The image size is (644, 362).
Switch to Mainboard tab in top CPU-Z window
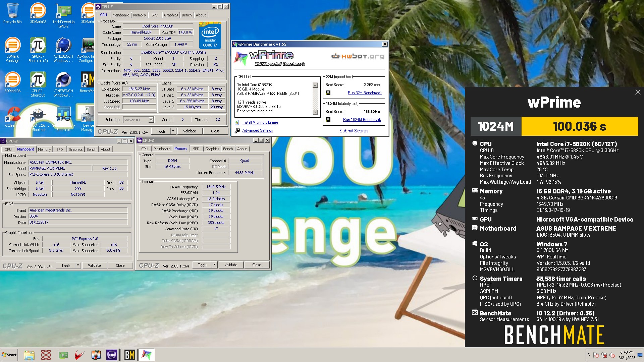click(121, 15)
